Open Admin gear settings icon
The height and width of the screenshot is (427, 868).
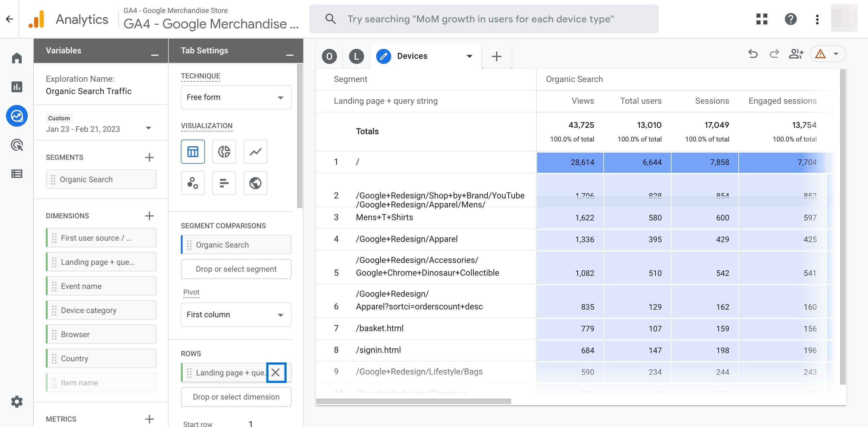[x=17, y=402]
